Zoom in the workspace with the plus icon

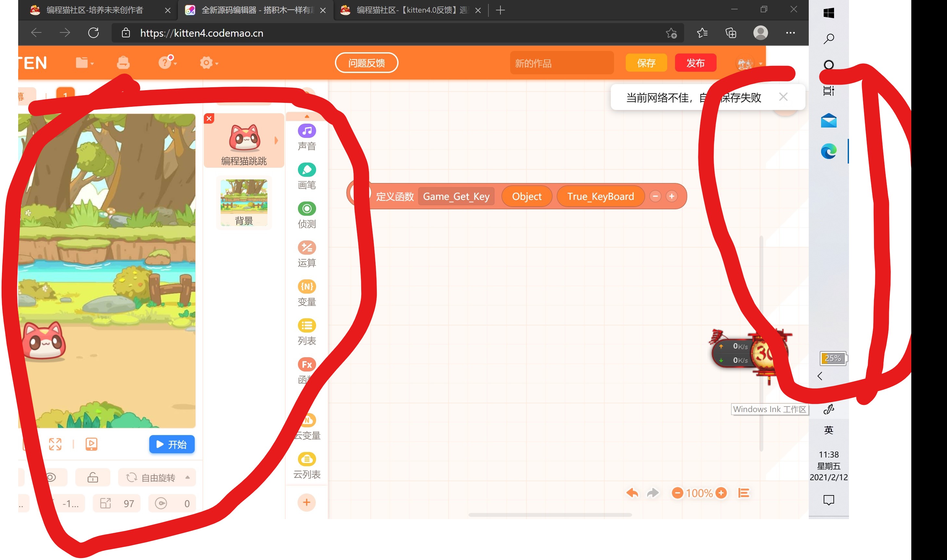coord(721,493)
